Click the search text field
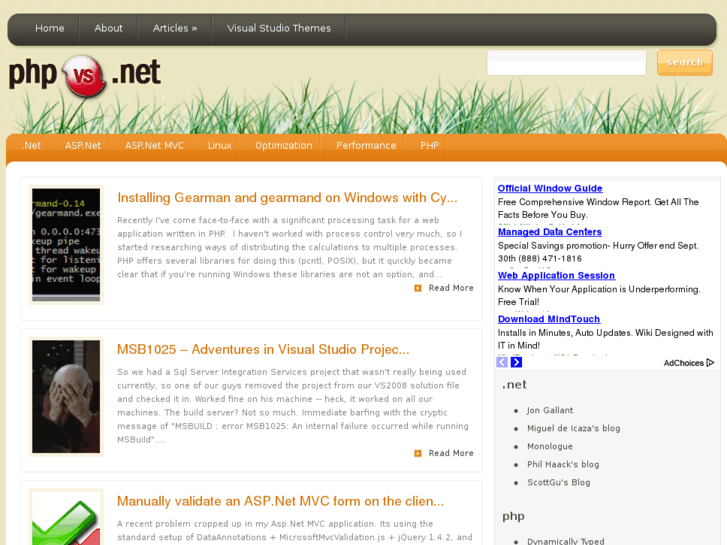The image size is (727, 545). 566,63
